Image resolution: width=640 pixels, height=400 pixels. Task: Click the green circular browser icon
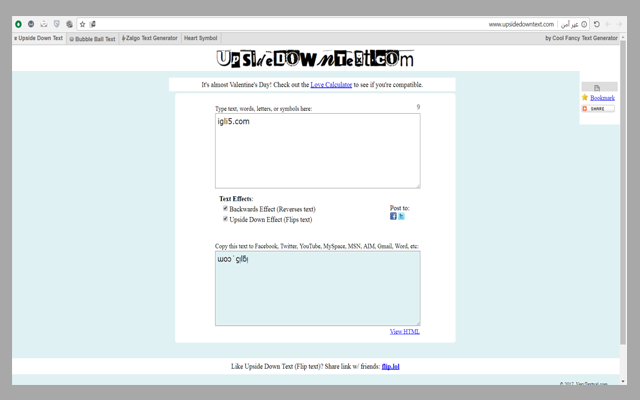18,24
